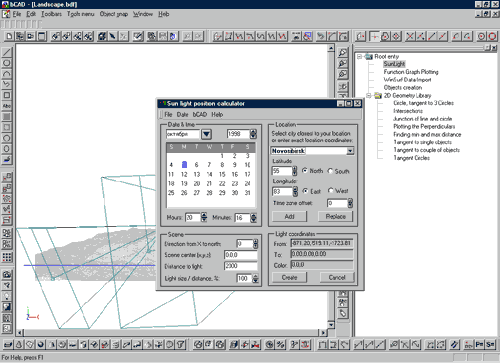Screen dimensions: 500x363
Task: Open the bCAD menu in the calculator dialog
Action: (x=200, y=114)
